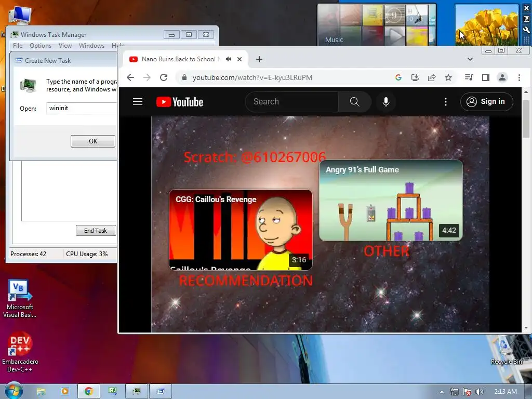Select the Nano Ruins Back to School tab
The height and width of the screenshot is (399, 532).
[x=179, y=59]
